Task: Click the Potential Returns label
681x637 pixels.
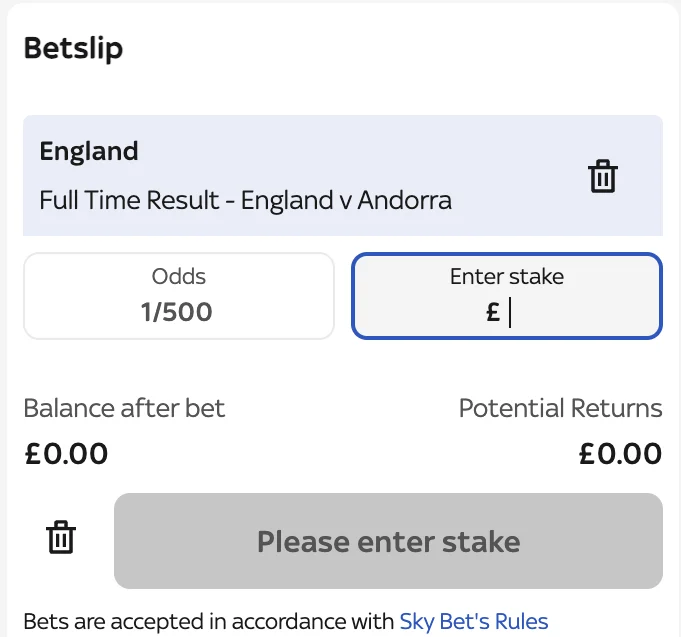Action: click(x=560, y=408)
